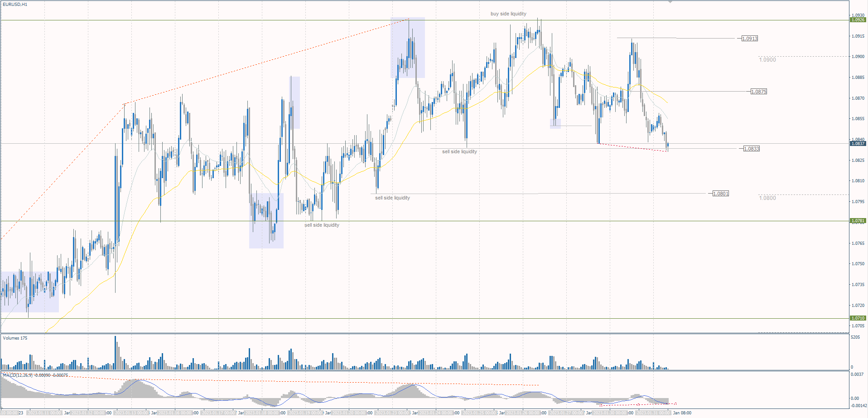
Task: Click the 1.0720 price axis label
Action: click(858, 306)
